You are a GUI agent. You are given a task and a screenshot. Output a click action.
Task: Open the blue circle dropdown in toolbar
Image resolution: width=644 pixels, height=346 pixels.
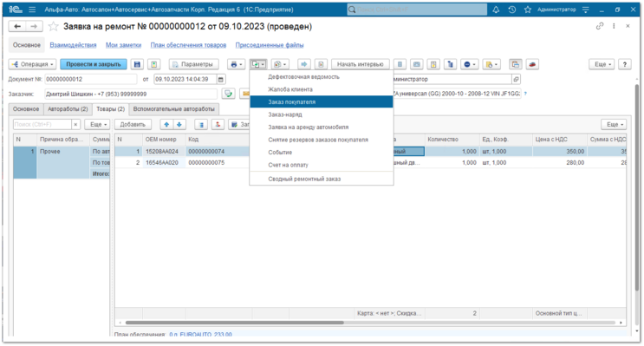click(x=470, y=64)
